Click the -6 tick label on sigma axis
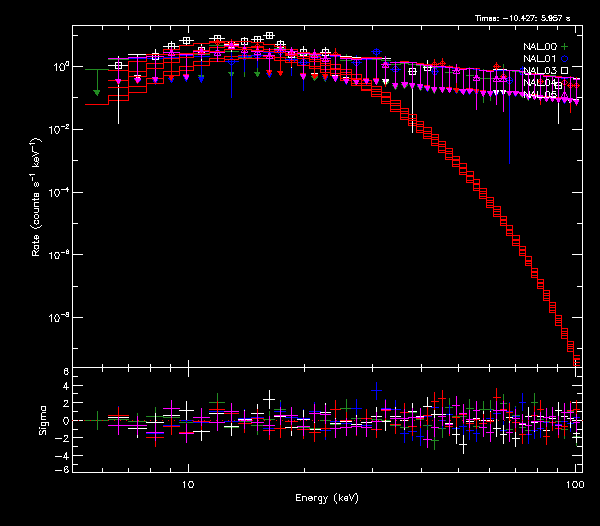Viewport: 600px width, 526px height. tap(62, 469)
